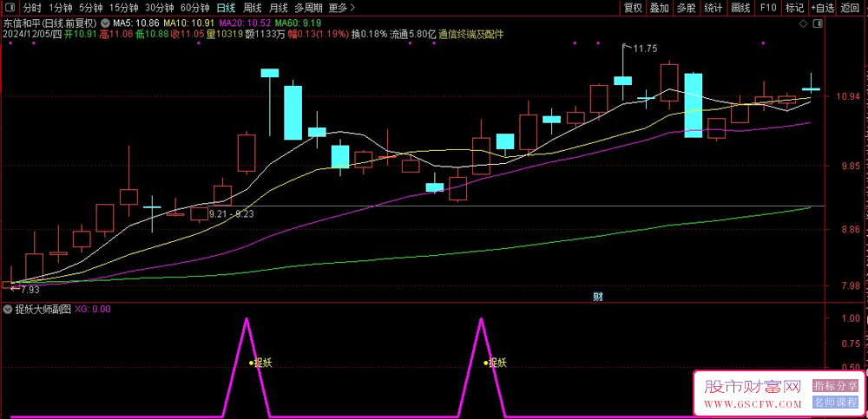Click the 通信终端及配件 sector link
The image size is (868, 419).
click(471, 34)
